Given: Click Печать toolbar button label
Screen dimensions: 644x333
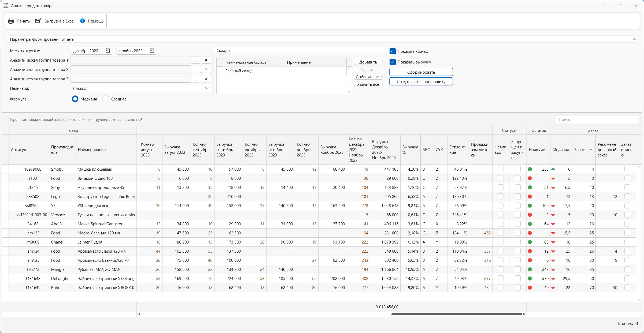Looking at the screenshot, I should 23,21.
